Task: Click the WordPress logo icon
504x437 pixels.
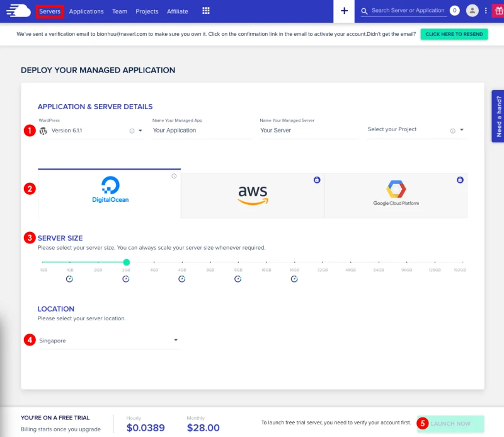Action: coord(43,131)
